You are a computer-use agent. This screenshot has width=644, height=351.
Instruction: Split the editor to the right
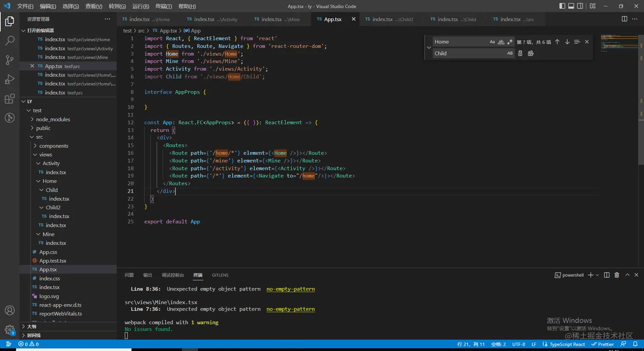pyautogui.click(x=624, y=19)
